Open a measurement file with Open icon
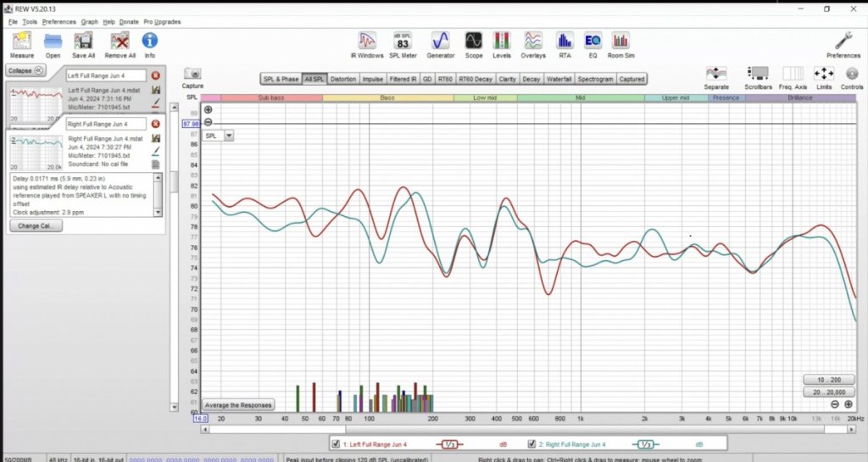The image size is (868, 462). (53, 45)
